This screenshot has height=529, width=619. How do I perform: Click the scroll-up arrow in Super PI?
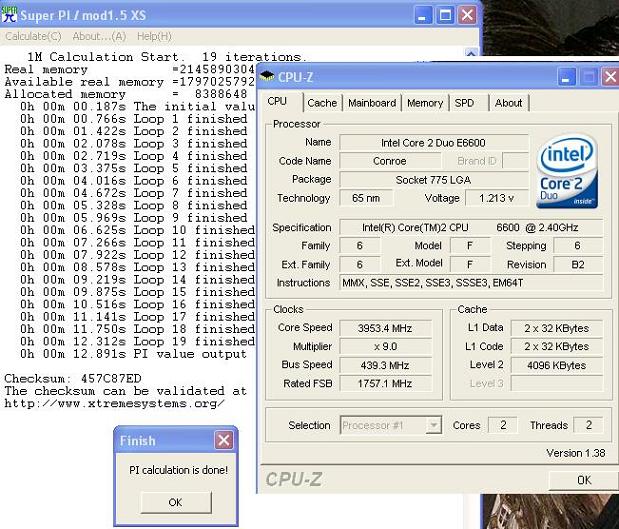470,53
